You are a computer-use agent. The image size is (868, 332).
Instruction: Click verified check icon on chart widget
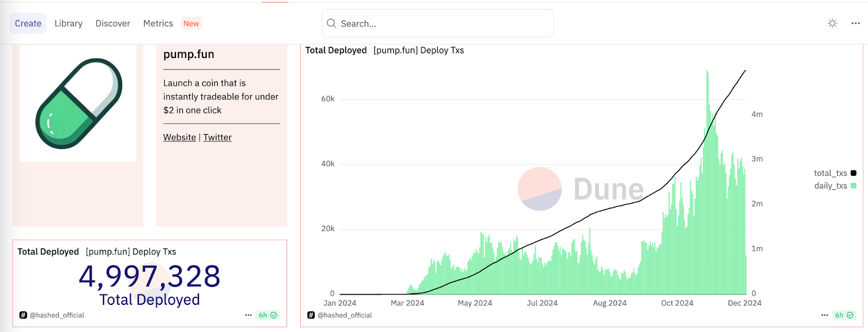pos(850,315)
